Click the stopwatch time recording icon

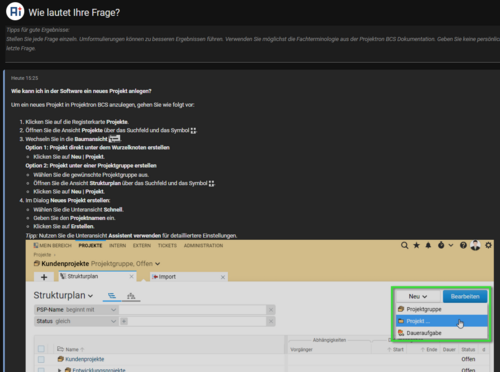coord(441,246)
